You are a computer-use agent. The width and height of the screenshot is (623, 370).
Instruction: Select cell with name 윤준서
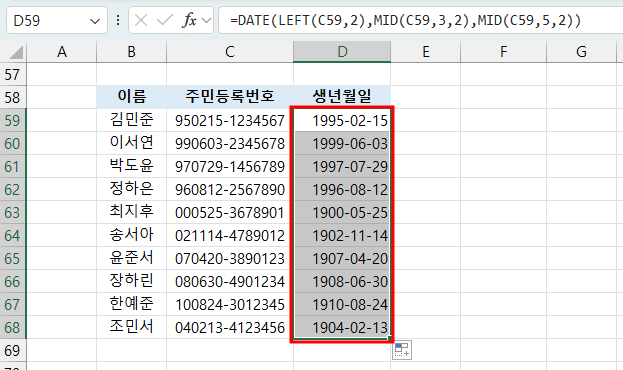[132, 258]
